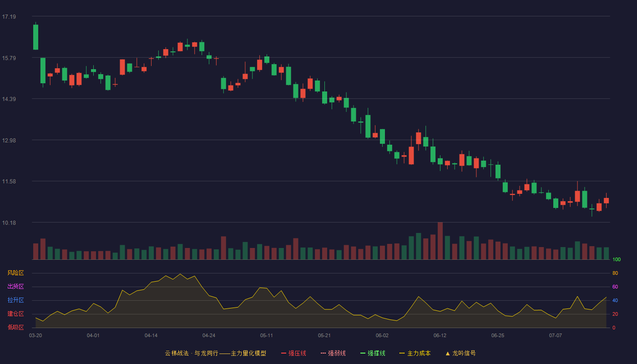
Task: Hide the 强压线 series via its label
Action: click(297, 353)
